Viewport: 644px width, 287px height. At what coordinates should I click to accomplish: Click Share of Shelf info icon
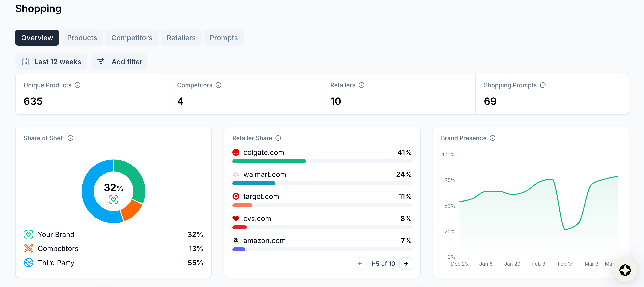[70, 138]
